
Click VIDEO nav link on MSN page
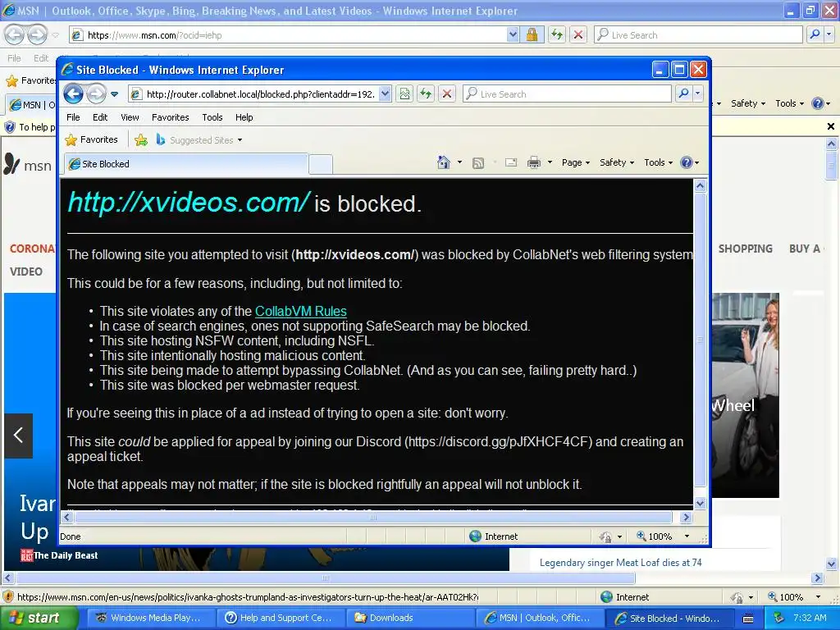pyautogui.click(x=25, y=272)
